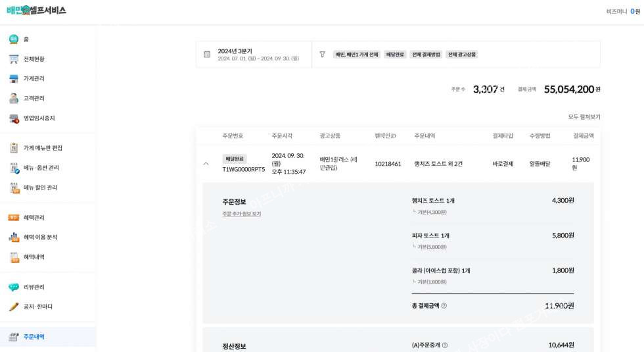Viewport: 644px width, 352px height.
Task: Open 메뉴 할인 관리 menu item
Action: click(40, 188)
